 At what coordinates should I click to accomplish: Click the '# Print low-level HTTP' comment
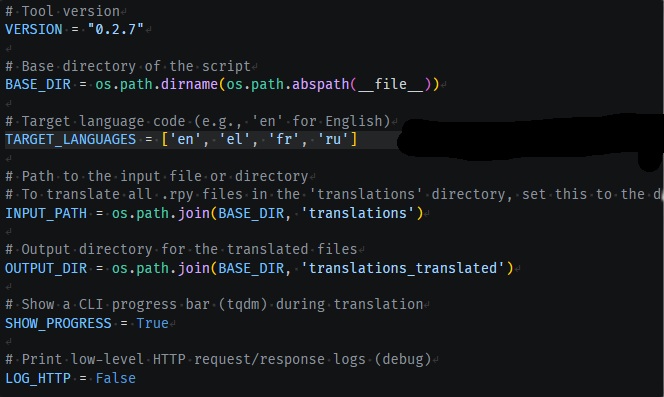click(218, 360)
